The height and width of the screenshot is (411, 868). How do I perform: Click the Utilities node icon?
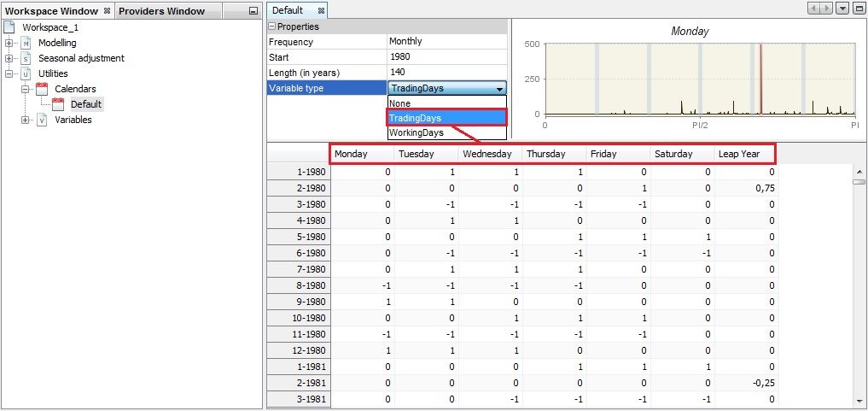click(x=26, y=73)
